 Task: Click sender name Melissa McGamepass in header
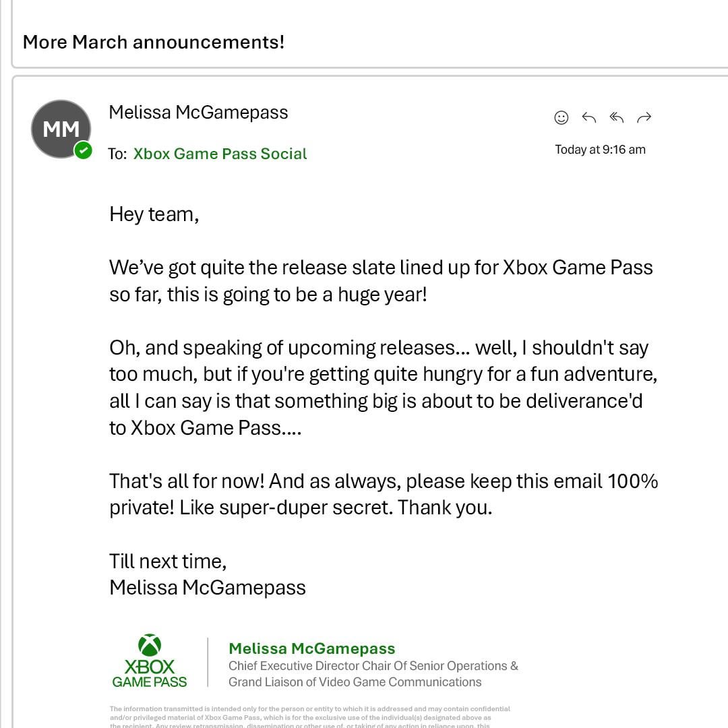click(x=198, y=112)
